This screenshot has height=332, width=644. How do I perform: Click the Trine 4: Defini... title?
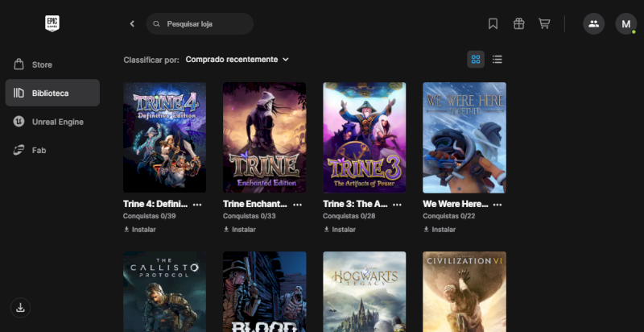click(x=155, y=204)
